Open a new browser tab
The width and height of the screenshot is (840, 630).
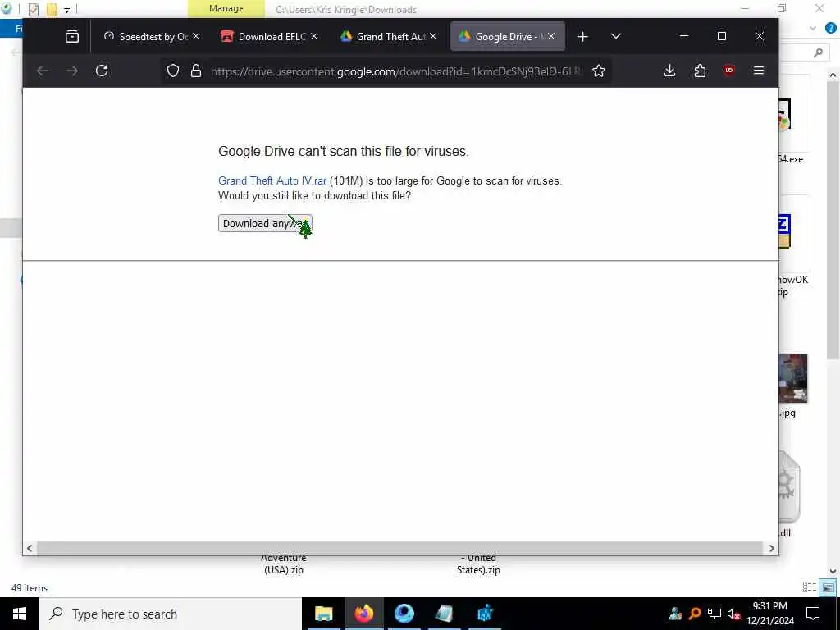click(x=583, y=36)
